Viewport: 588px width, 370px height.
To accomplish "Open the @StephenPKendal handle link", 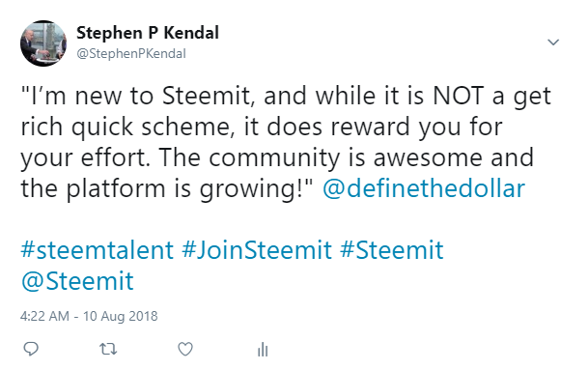I will coord(131,54).
